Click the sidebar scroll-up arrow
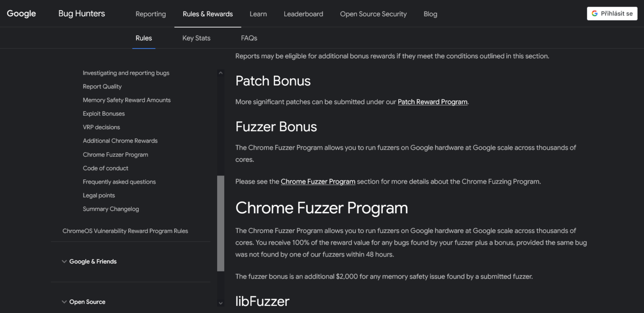This screenshot has width=644, height=313. point(221,72)
